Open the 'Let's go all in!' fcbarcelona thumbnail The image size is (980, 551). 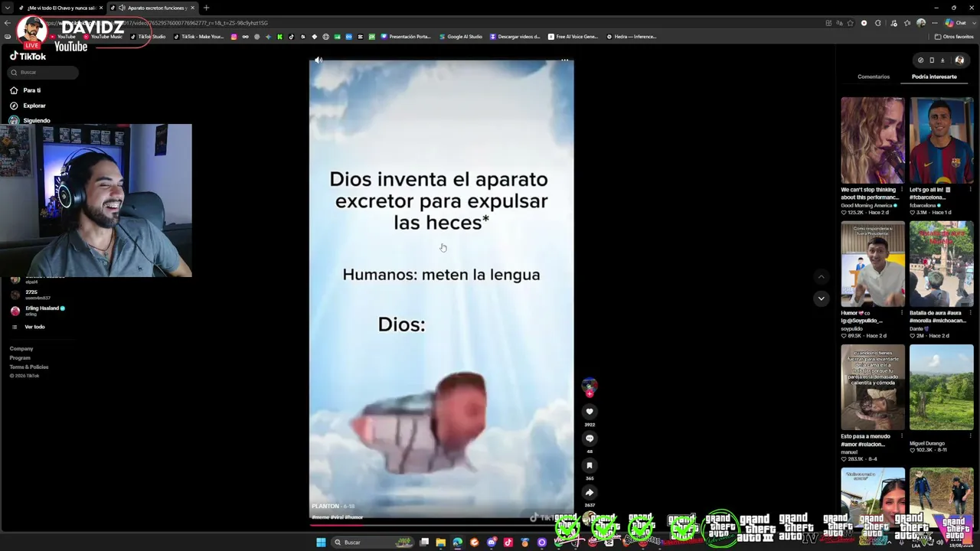[x=941, y=140]
